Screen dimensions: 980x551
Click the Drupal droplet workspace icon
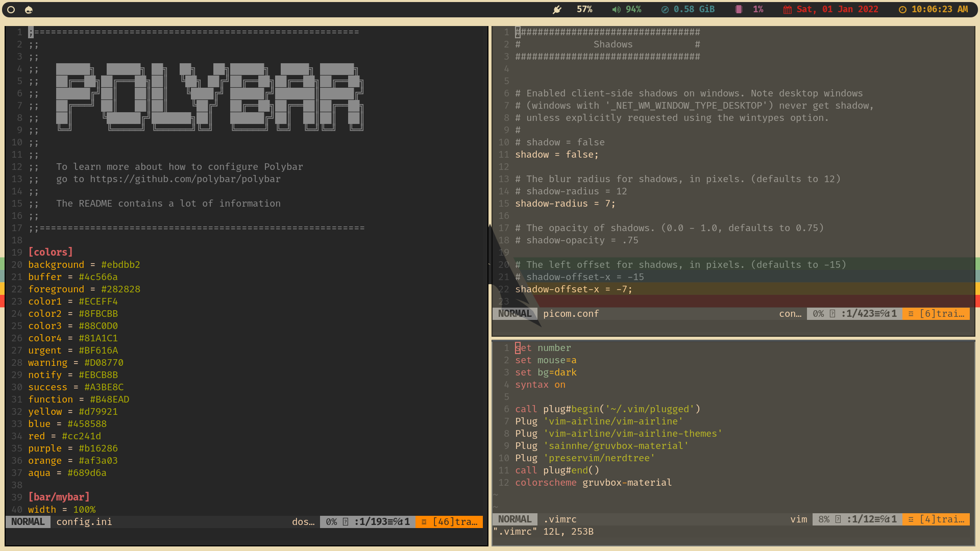point(29,10)
